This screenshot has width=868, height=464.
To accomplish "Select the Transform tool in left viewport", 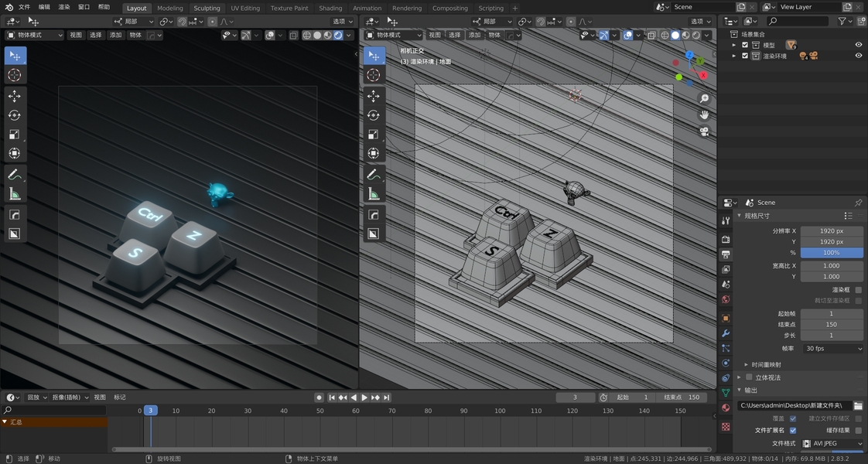I will click(x=15, y=153).
